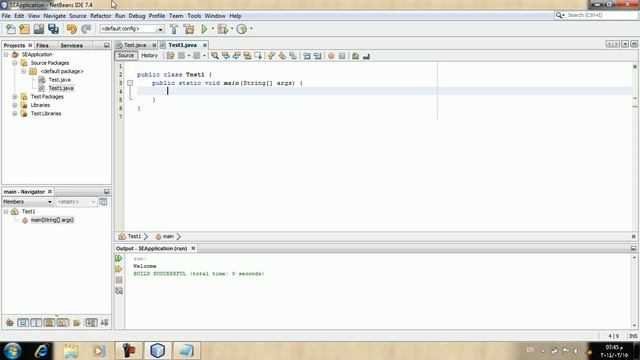The image size is (640, 360).
Task: Open the Profile Project dropdown arrow
Action: click(251, 29)
